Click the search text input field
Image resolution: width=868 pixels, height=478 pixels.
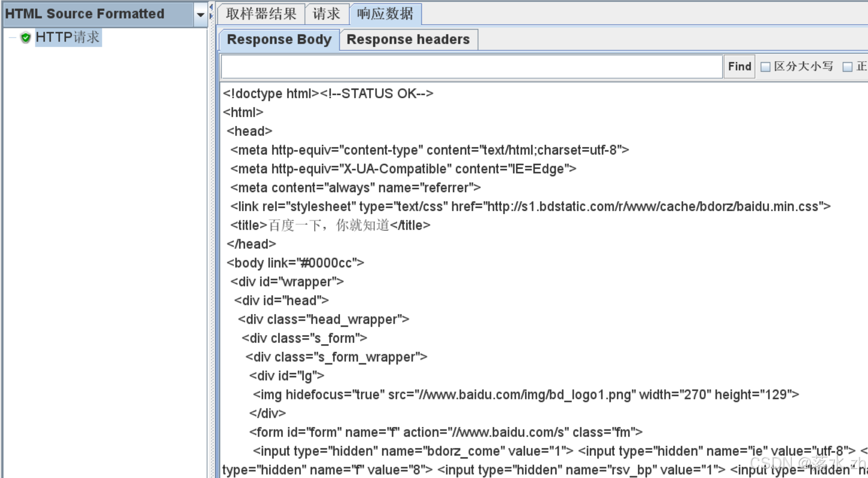[x=472, y=67]
